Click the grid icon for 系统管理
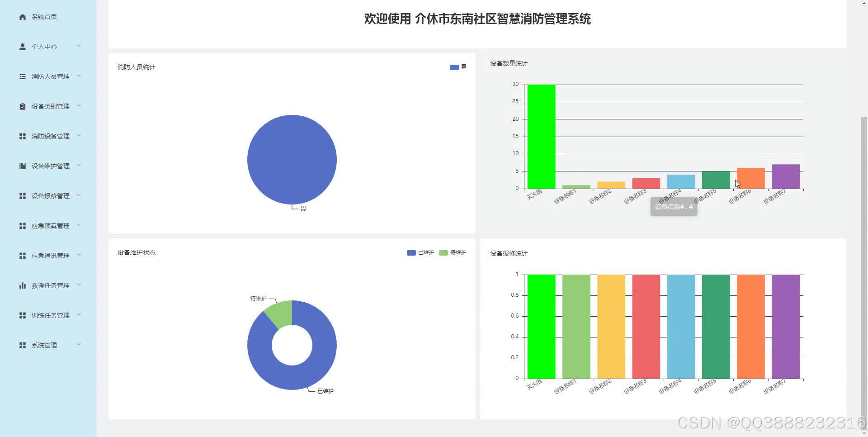 click(23, 345)
